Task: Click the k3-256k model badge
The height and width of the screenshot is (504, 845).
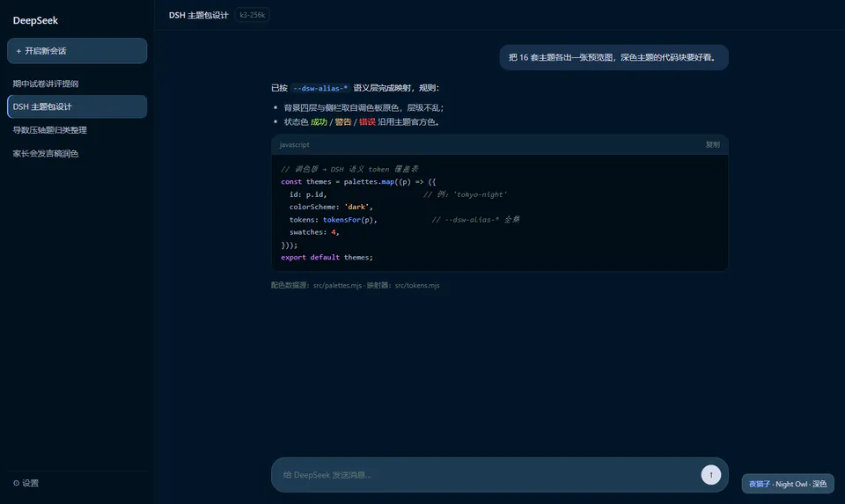Action: pyautogui.click(x=253, y=15)
